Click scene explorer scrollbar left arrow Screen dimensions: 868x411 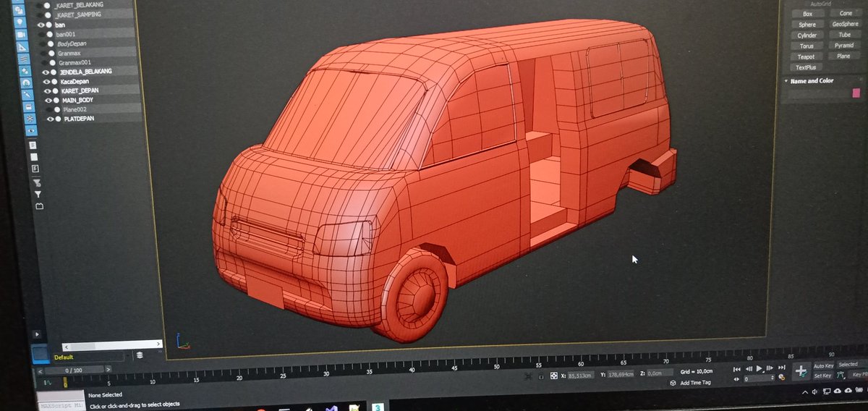(x=67, y=347)
